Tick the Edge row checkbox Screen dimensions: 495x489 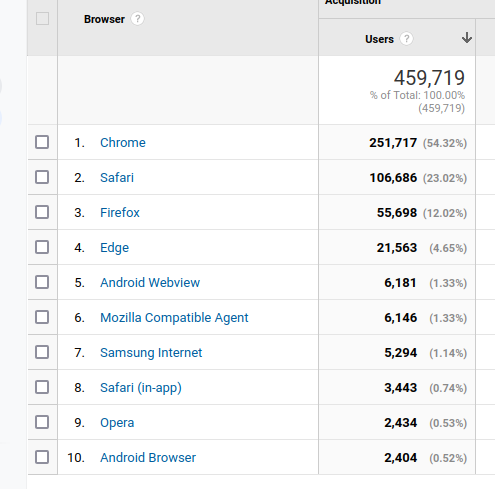(42, 247)
